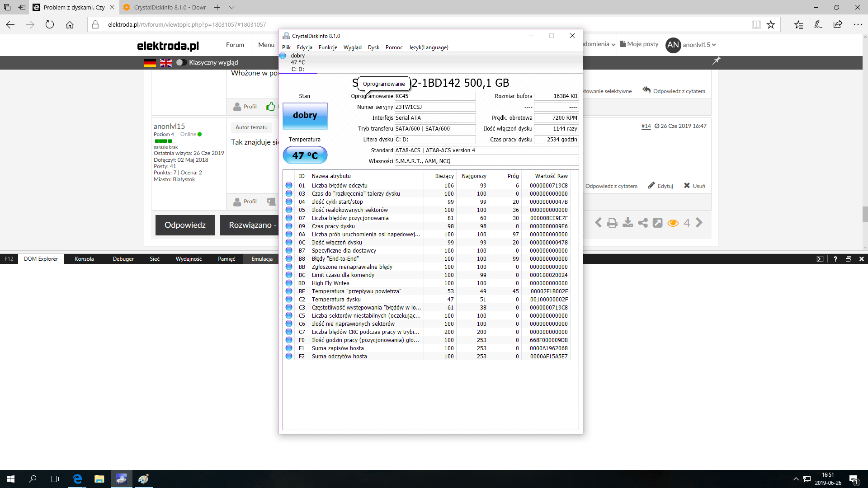Undock the developer tools panel
Viewport: 868px width, 488px height.
click(848, 259)
